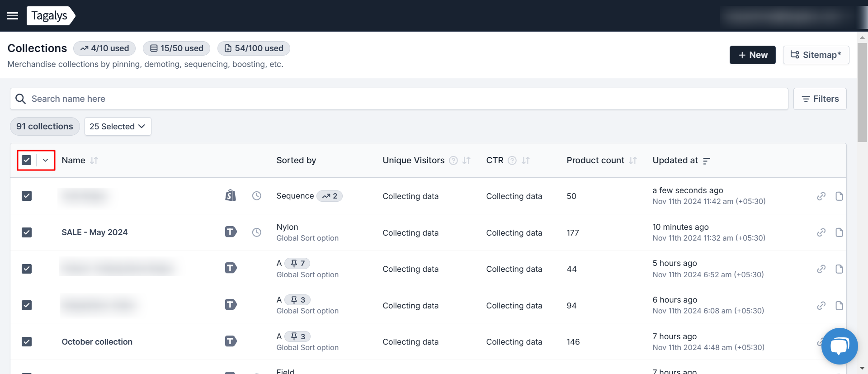Viewport: 868px width, 374px height.
Task: Open the Filters panel
Action: click(x=820, y=99)
